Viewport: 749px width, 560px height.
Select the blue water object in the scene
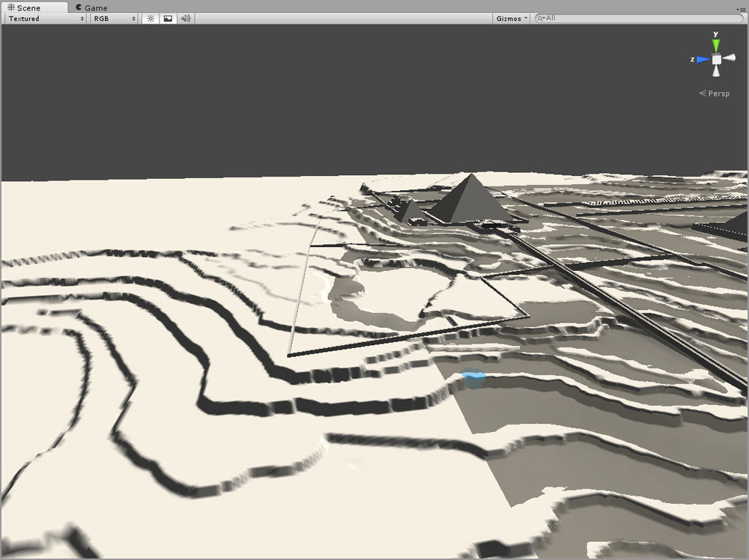(474, 378)
